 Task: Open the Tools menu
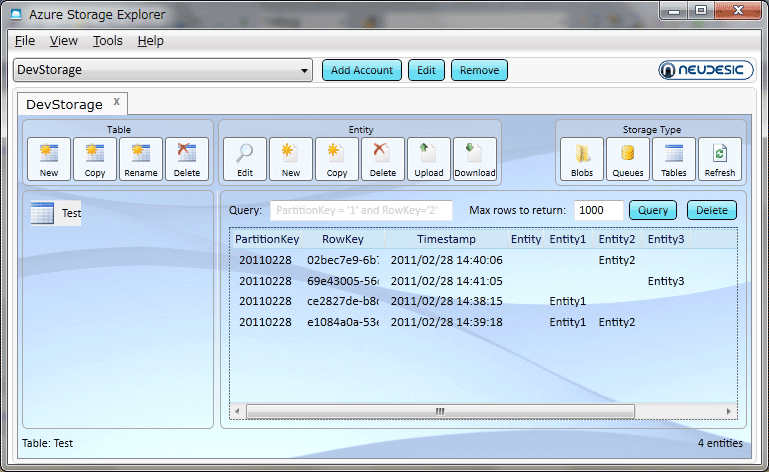click(108, 41)
